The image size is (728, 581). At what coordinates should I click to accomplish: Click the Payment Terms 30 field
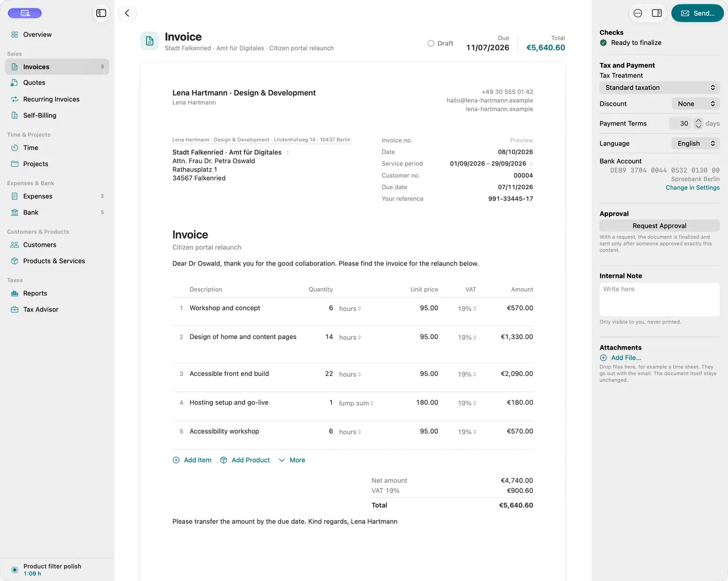[680, 123]
